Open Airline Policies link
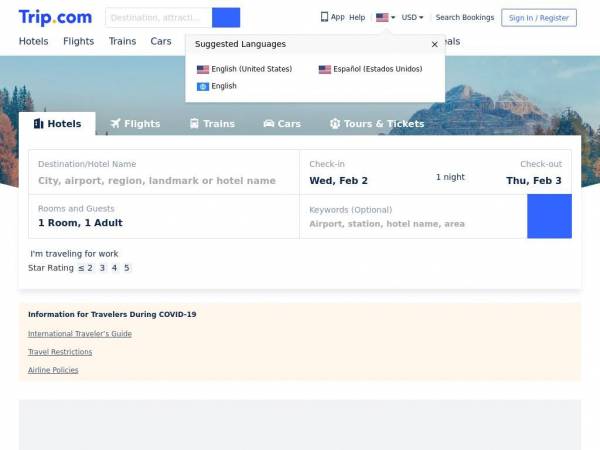This screenshot has width=600, height=450. coord(53,370)
